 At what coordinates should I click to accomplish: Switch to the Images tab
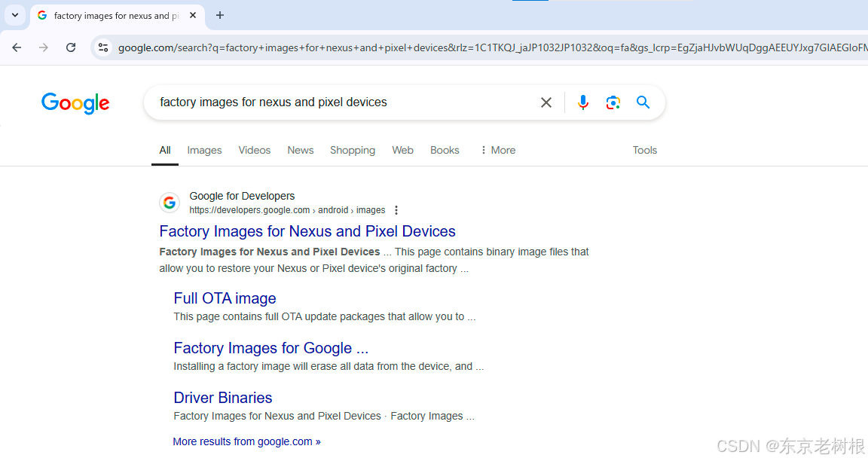[204, 151]
